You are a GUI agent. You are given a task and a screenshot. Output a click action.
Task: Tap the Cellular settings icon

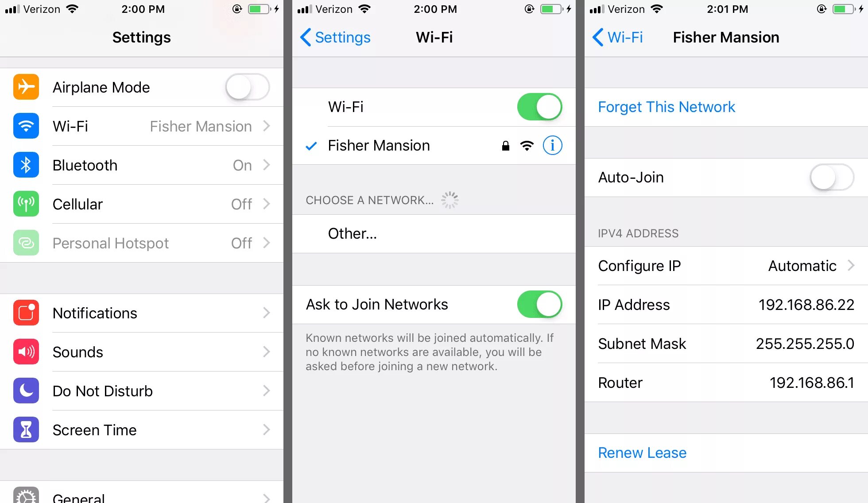[x=25, y=203]
